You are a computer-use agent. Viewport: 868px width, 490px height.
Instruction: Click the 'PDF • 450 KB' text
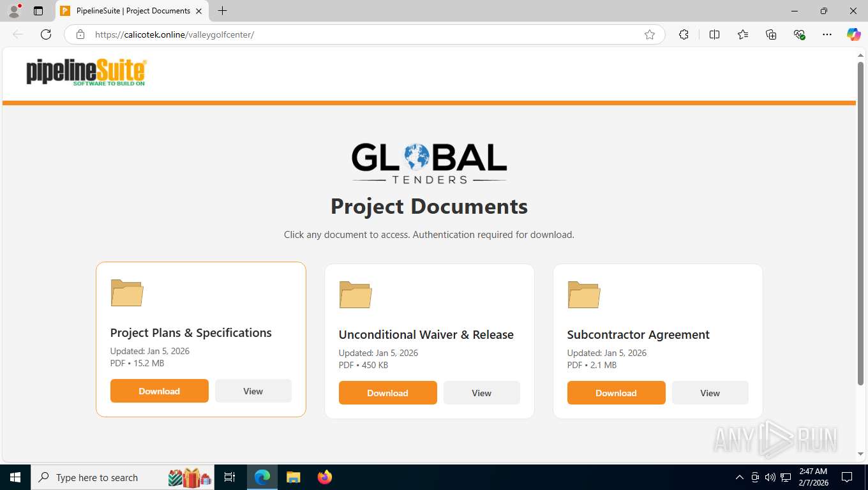(x=363, y=365)
